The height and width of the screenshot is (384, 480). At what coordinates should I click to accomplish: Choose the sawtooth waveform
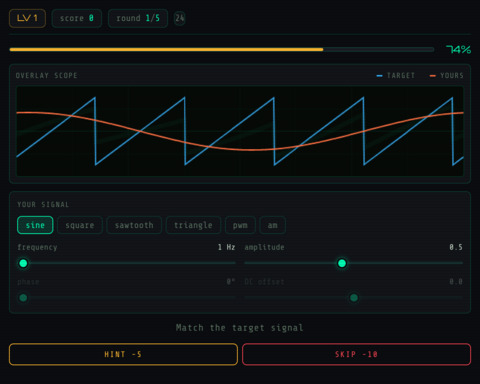(134, 225)
